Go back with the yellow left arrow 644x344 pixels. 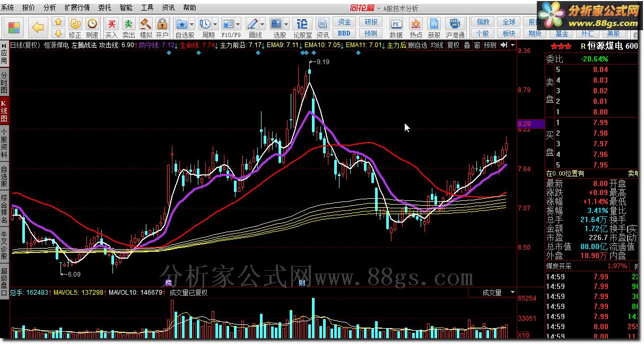(38, 28)
